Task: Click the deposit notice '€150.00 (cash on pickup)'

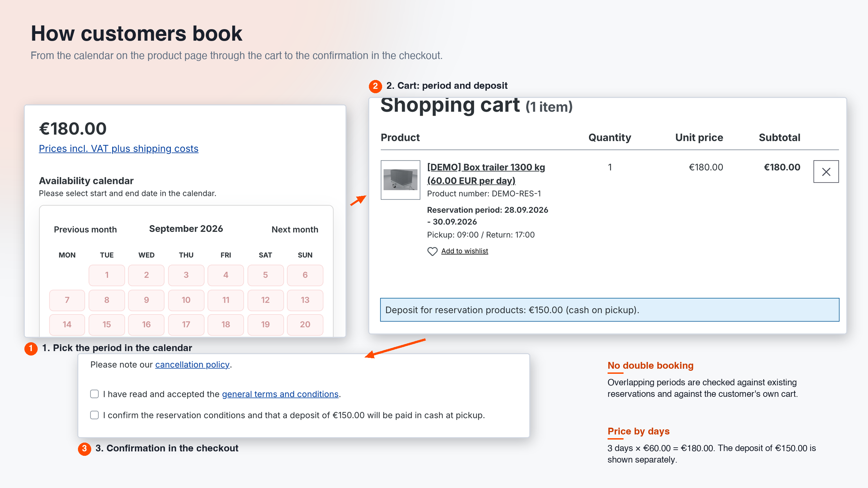Action: [x=584, y=310]
